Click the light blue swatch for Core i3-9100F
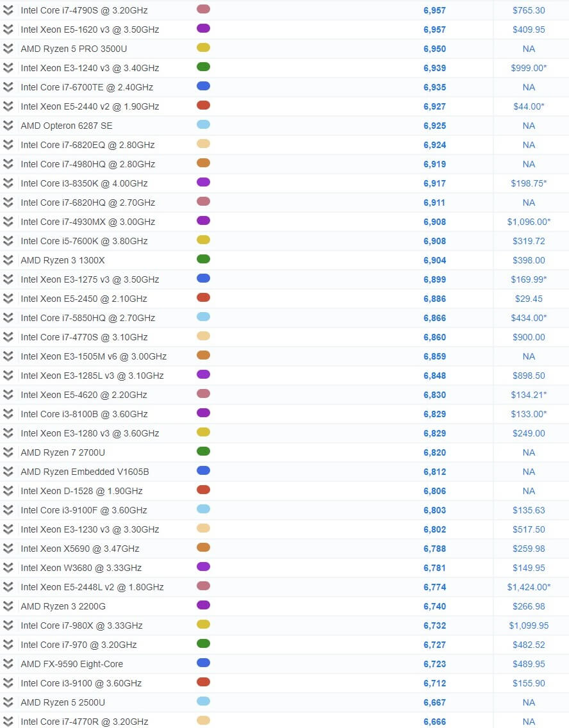 click(203, 509)
